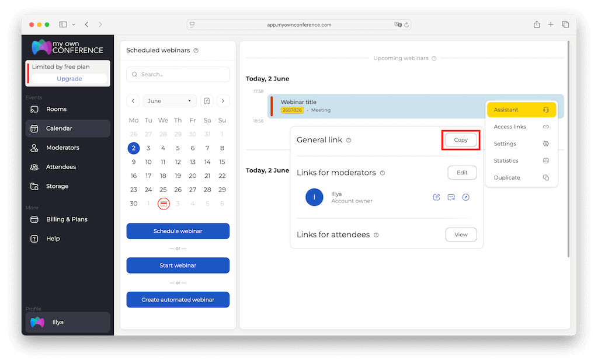Image resolution: width=598 pixels, height=364 pixels.
Task: Click the help icon beside Scheduled webinars
Action: tap(196, 51)
